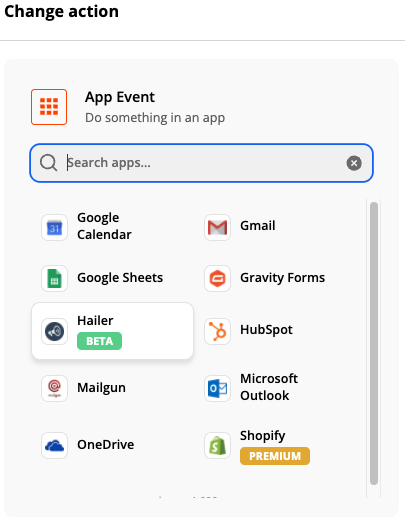Click the Mailgun icon
Image resolution: width=405 pixels, height=526 pixels.
(54, 388)
